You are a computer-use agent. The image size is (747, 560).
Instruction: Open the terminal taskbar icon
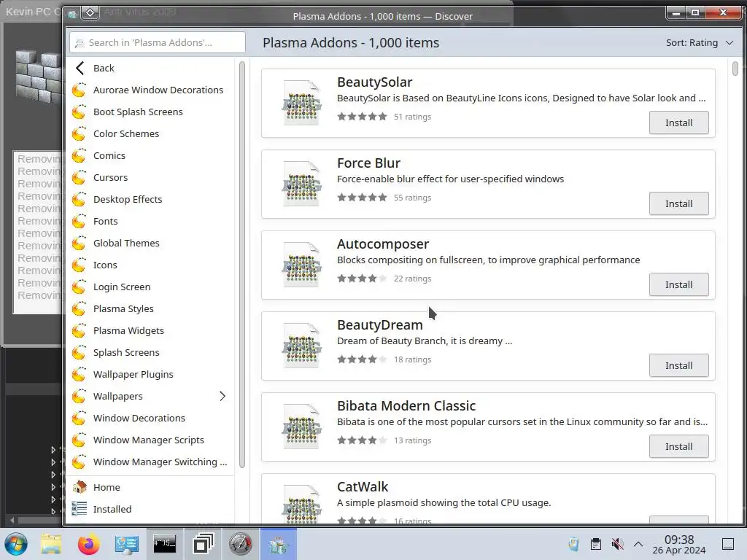[x=164, y=544]
